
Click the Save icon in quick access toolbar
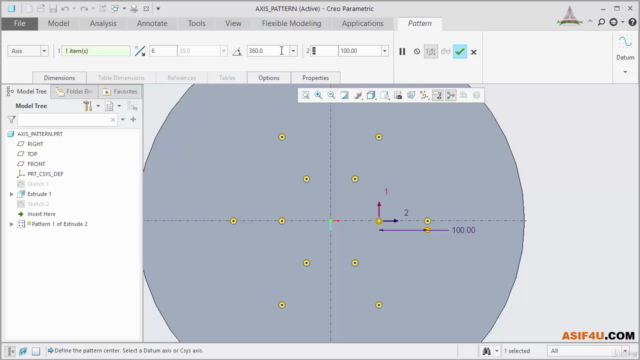[53, 9]
